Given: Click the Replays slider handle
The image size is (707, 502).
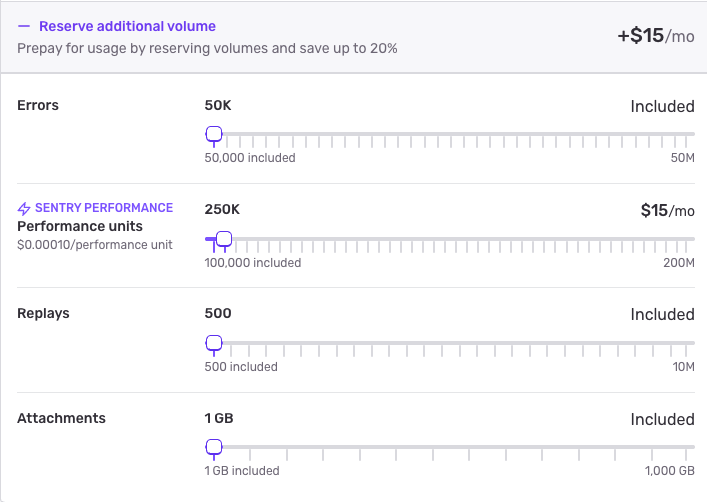Looking at the screenshot, I should (x=214, y=343).
